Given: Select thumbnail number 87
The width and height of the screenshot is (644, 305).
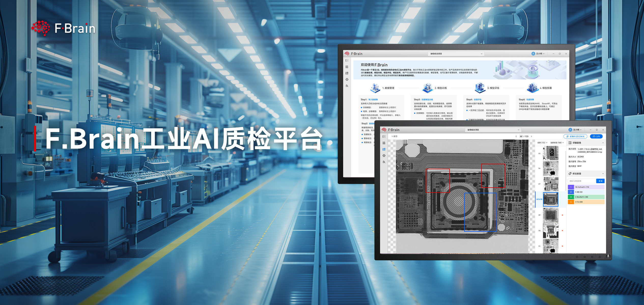Looking at the screenshot, I should 551,184.
